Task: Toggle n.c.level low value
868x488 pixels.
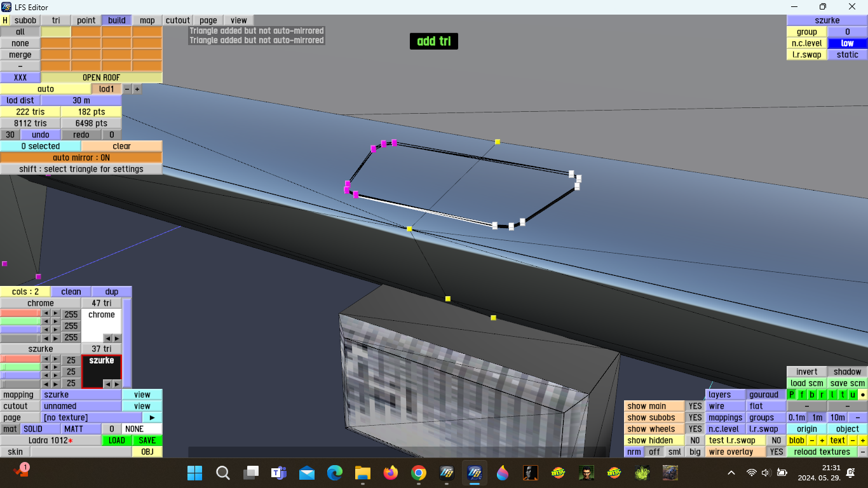Action: click(848, 43)
